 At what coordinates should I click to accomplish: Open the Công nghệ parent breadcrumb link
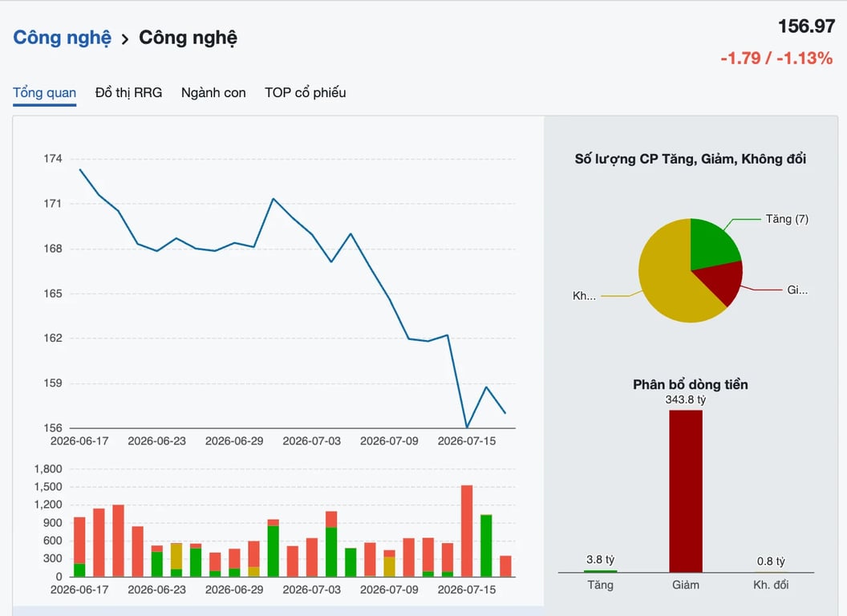62,38
